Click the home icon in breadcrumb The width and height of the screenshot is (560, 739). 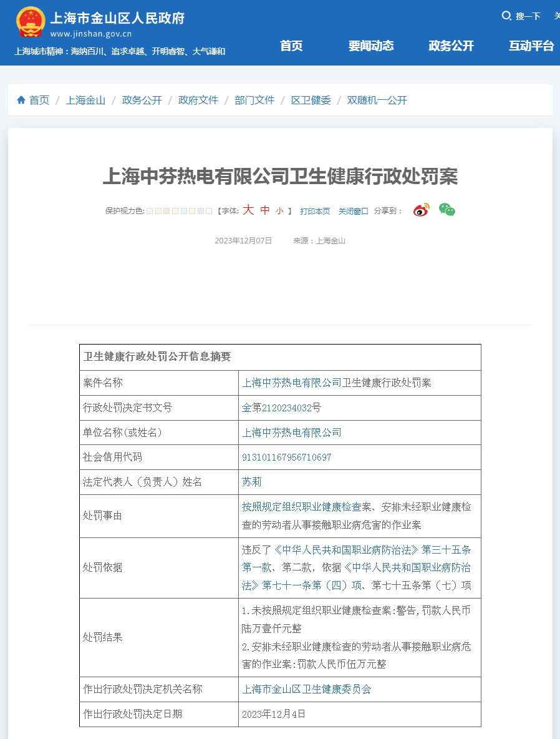pos(21,100)
